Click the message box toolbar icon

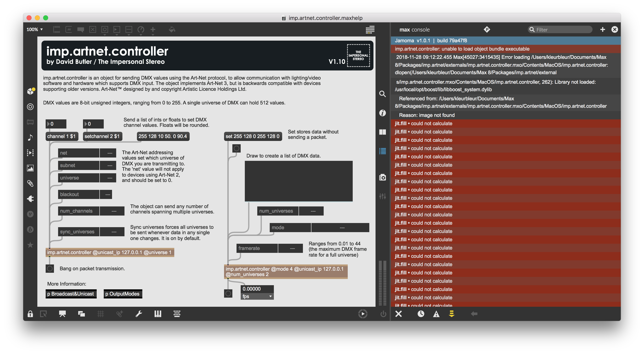pos(69,29)
